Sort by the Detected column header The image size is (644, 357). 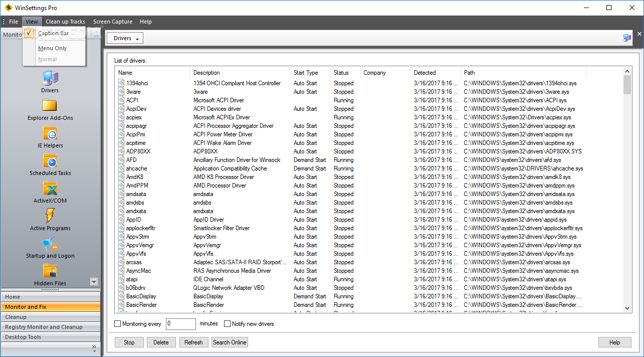pyautogui.click(x=436, y=73)
